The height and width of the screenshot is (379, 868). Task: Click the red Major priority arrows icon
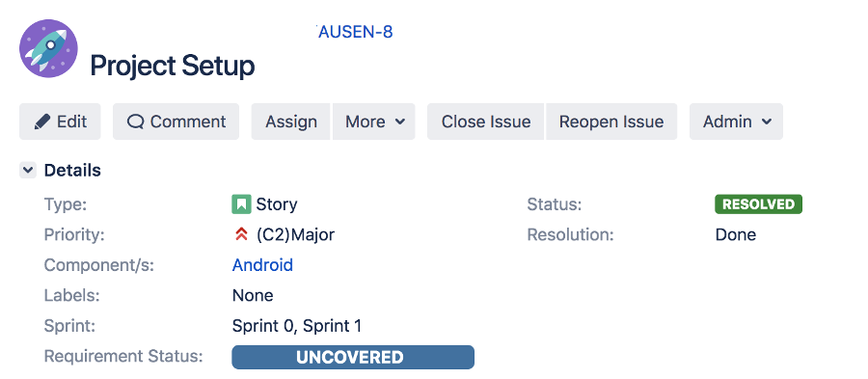[x=241, y=234]
